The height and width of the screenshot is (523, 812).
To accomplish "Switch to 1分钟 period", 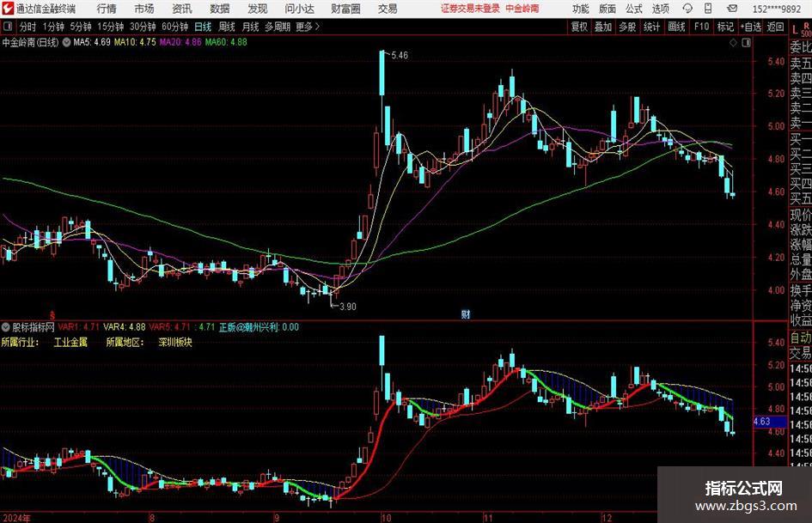I will (53, 27).
